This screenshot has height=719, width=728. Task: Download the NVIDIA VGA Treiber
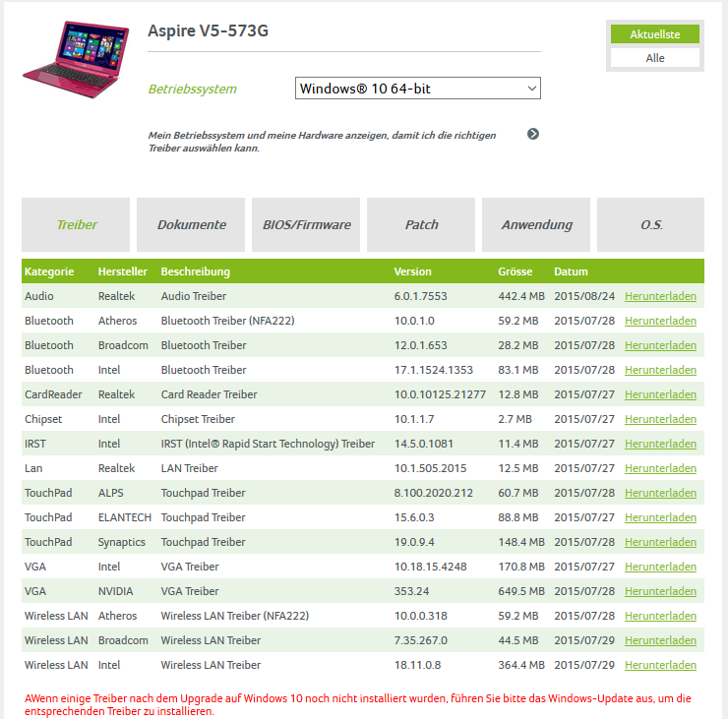tap(660, 591)
